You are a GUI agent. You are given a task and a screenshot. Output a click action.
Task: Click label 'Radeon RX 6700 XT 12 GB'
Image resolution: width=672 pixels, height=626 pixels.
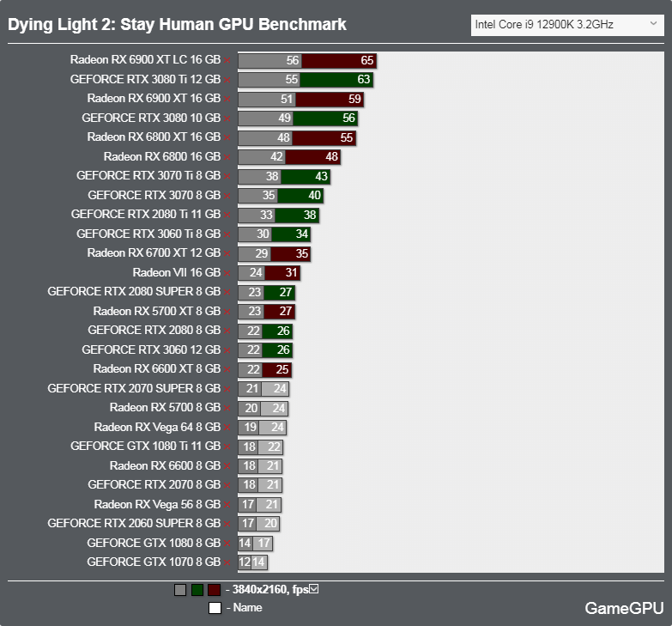tap(154, 253)
